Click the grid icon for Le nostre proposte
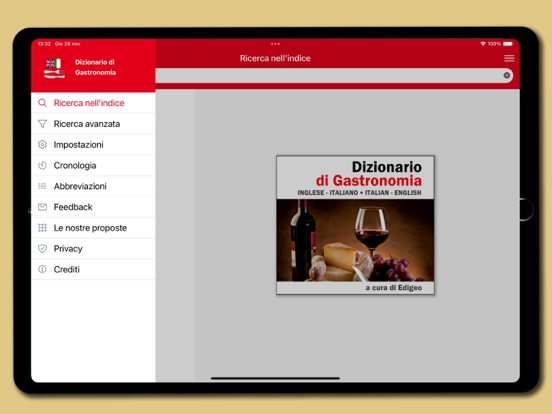Screen dimensions: 552x414 [42, 228]
